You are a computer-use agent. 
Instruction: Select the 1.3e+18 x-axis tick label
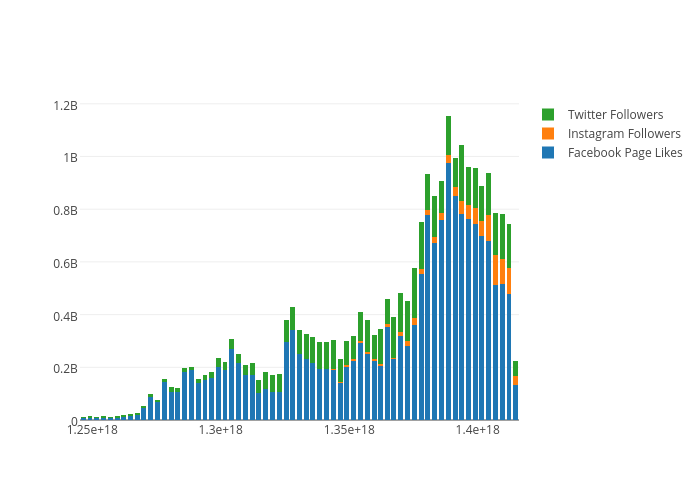(x=221, y=430)
